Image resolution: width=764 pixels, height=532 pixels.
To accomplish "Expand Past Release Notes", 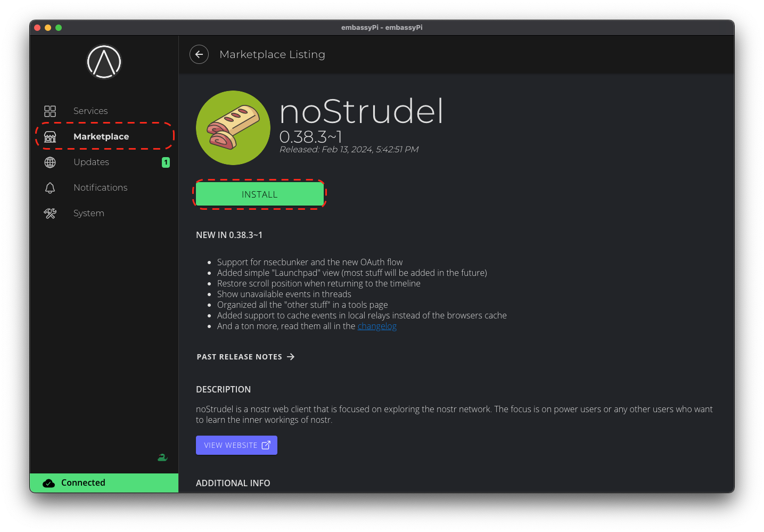I will coord(245,356).
